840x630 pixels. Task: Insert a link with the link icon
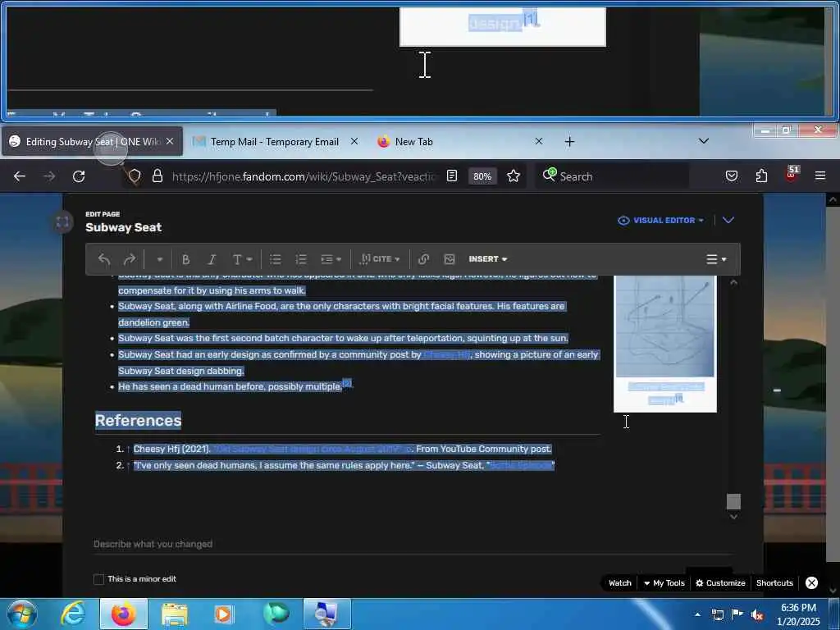[x=423, y=259]
